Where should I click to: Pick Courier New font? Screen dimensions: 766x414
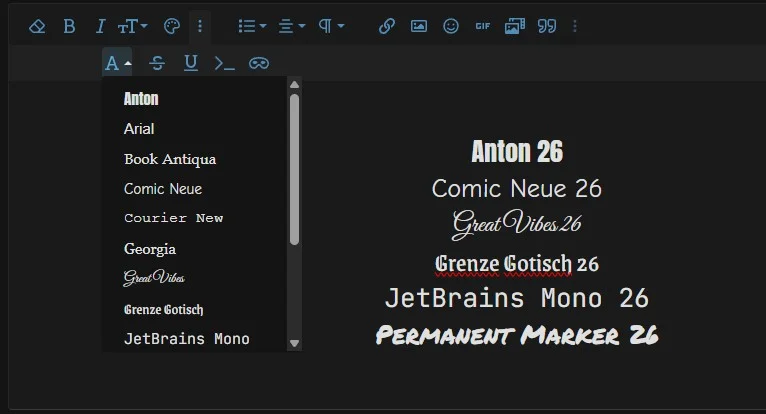point(173,218)
